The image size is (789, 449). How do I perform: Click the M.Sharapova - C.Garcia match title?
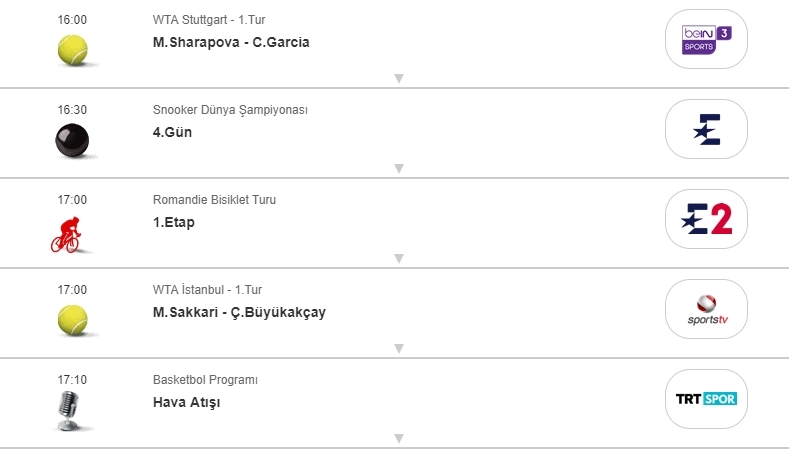231,42
